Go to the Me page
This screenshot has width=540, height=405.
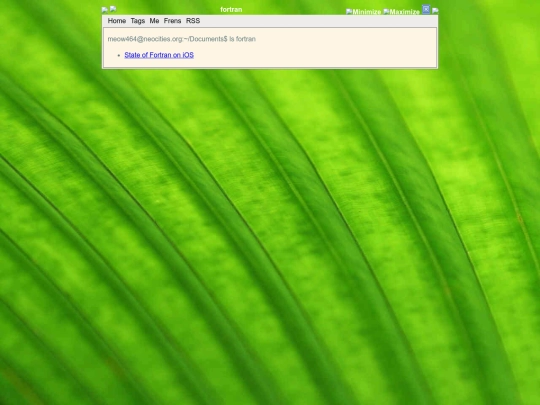coord(154,21)
